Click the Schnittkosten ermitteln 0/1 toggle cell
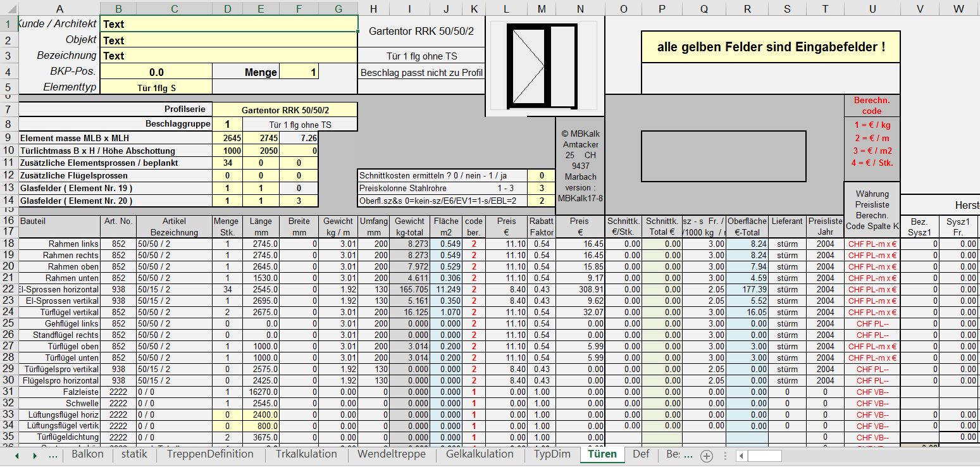Screen dimensions: 980x467 coord(541,175)
